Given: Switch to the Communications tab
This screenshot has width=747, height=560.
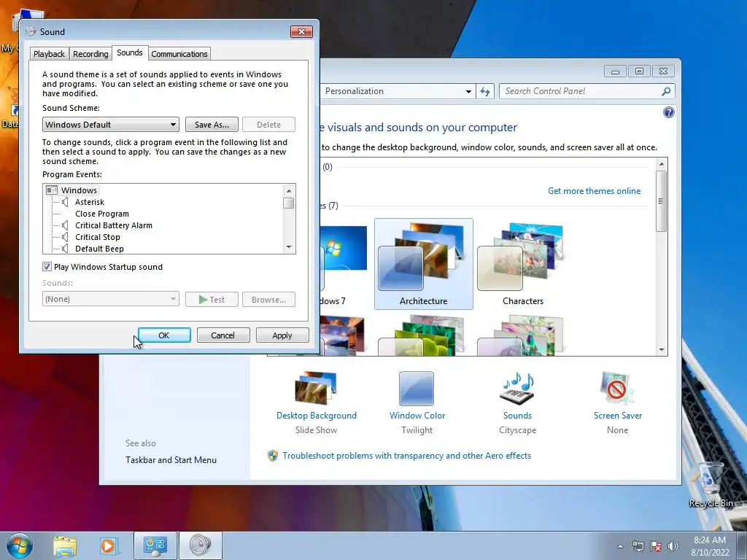Looking at the screenshot, I should [179, 54].
